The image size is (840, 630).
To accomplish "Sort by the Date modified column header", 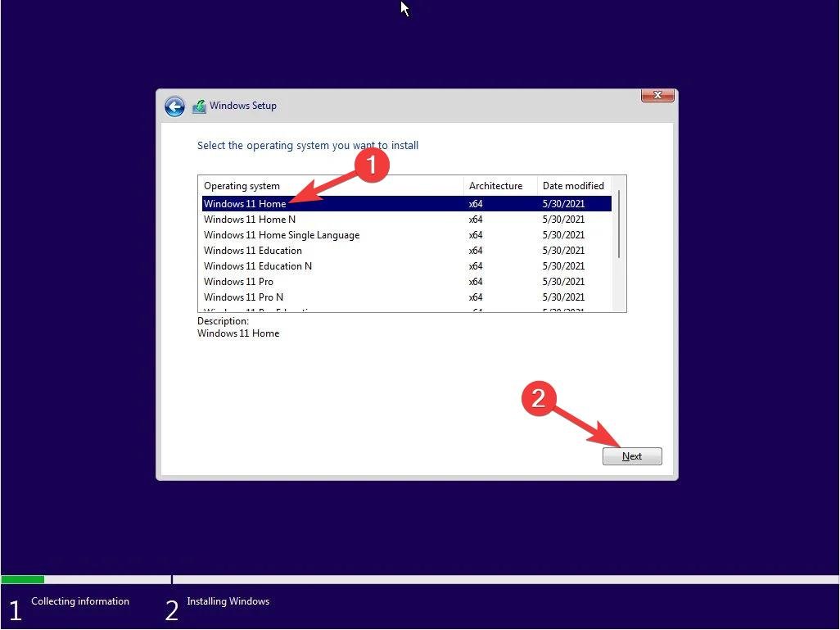I will pyautogui.click(x=573, y=185).
